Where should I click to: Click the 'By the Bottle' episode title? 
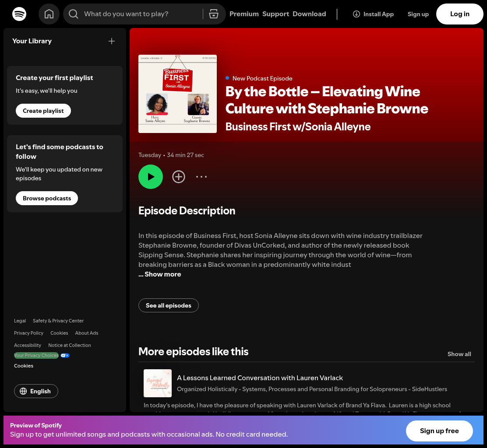327,100
